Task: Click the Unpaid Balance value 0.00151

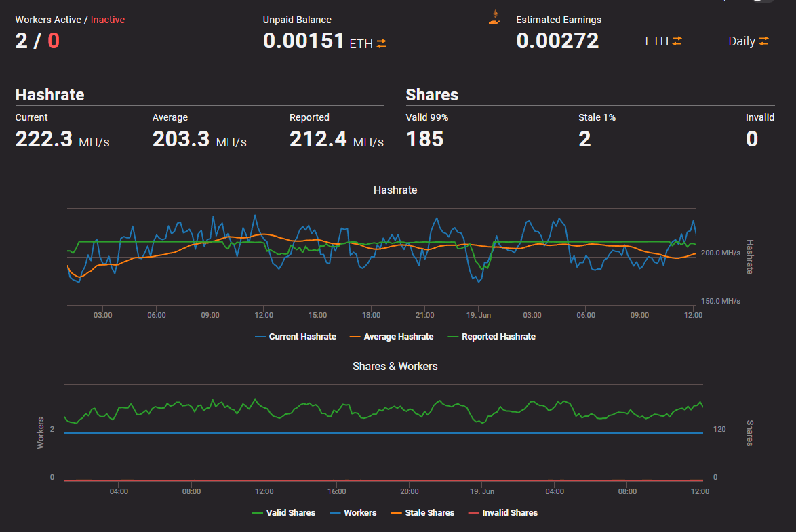Action: tap(304, 41)
